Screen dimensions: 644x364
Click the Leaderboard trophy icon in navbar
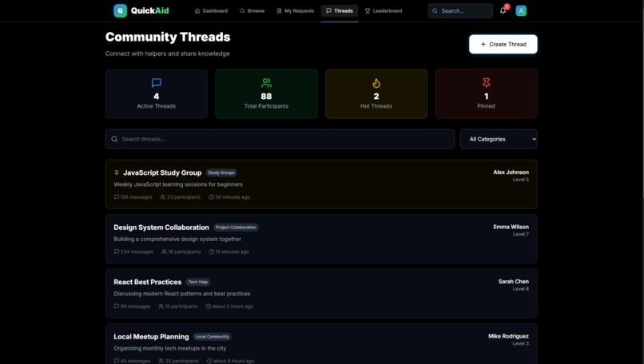[x=368, y=10]
